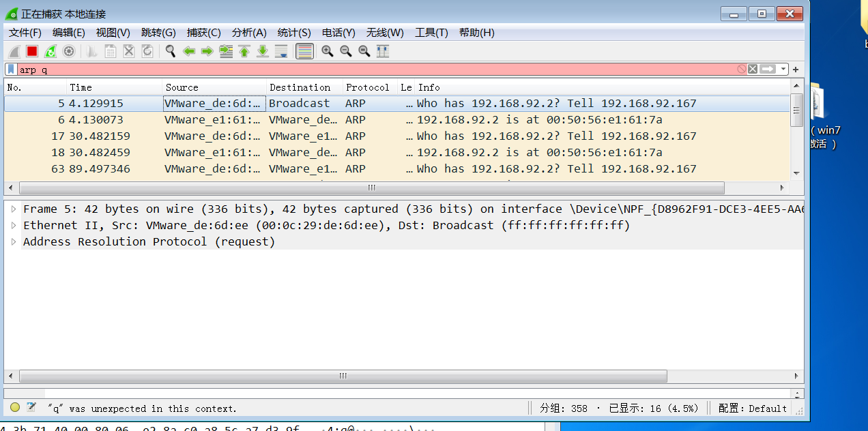Stop the running capture with red square
Screen dimensions: 868x431
(x=32, y=51)
